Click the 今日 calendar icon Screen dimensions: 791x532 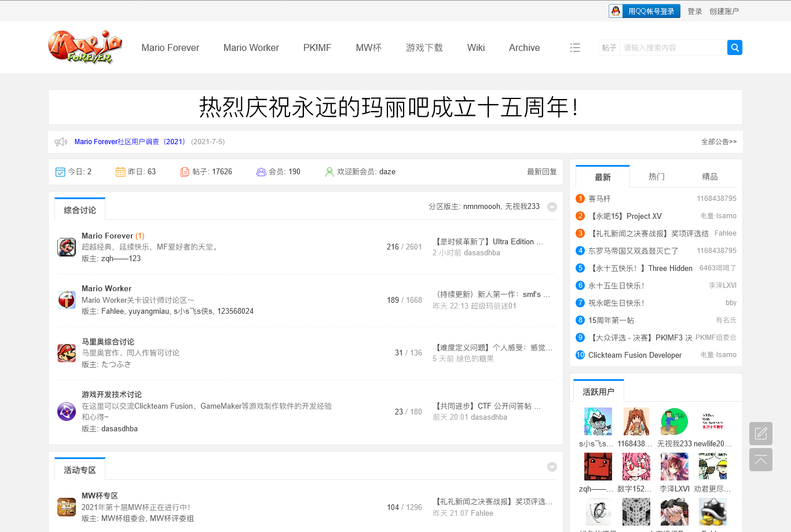[60, 172]
